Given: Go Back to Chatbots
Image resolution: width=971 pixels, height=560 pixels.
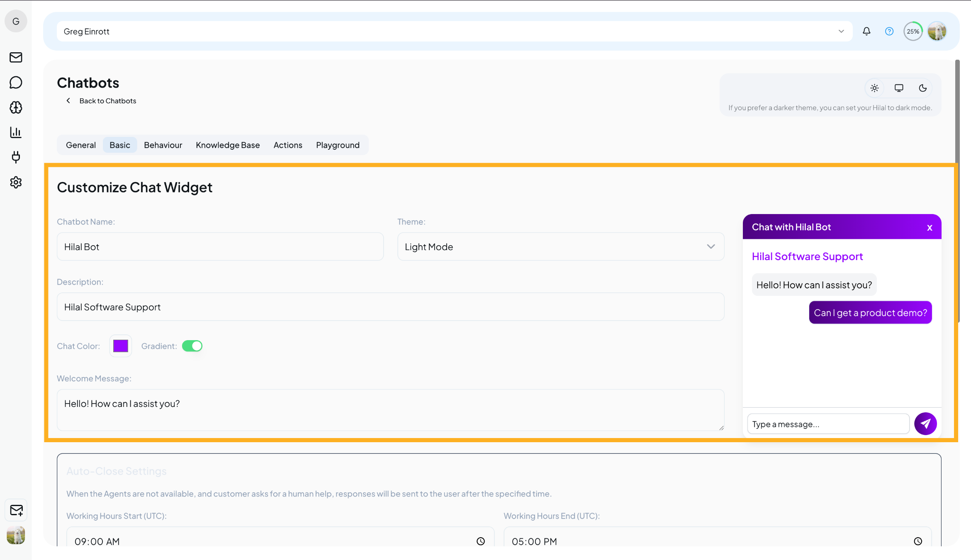Looking at the screenshot, I should pos(101,100).
